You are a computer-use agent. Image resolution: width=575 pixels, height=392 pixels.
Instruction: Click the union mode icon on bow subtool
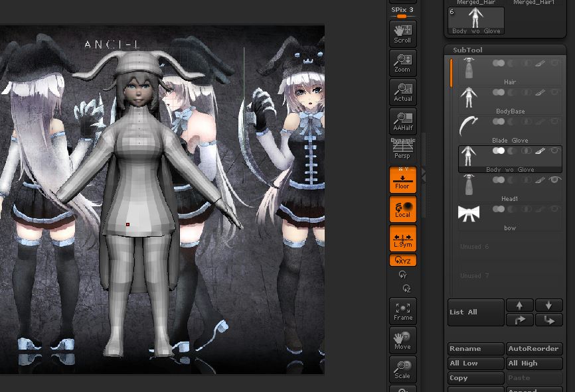[x=499, y=209]
